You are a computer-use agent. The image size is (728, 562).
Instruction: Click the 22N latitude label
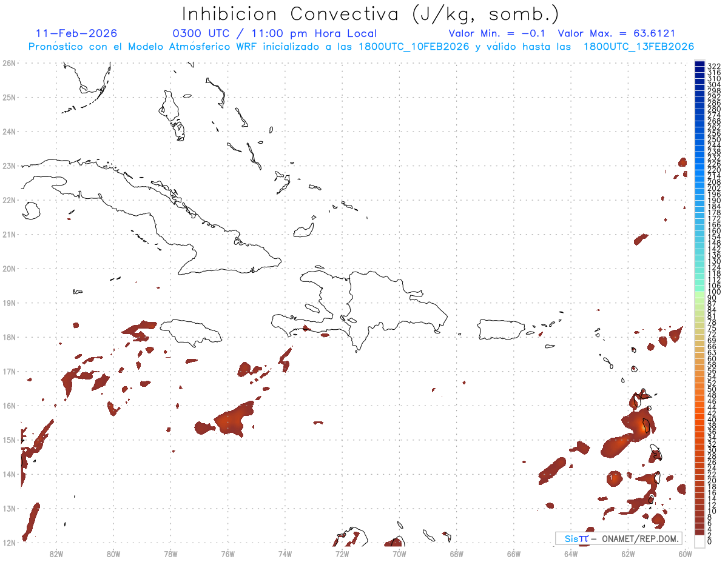8,200
